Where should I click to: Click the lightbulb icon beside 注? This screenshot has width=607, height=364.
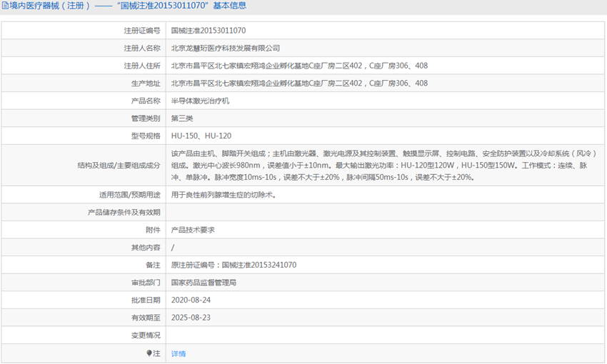click(149, 353)
